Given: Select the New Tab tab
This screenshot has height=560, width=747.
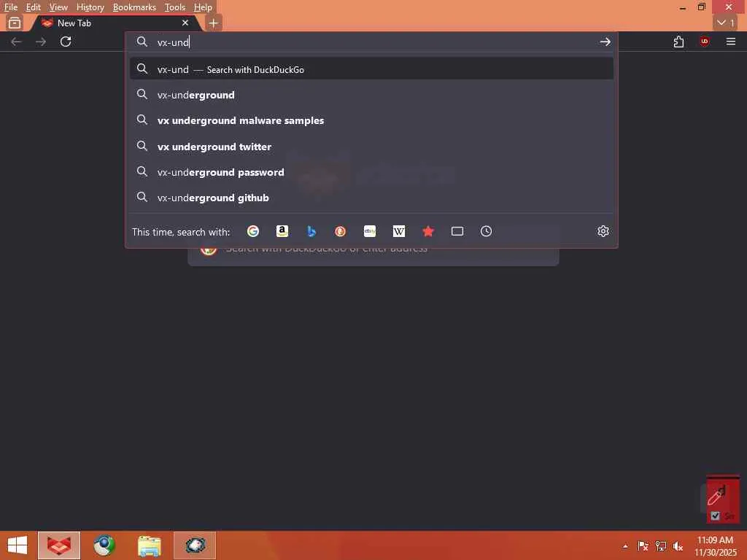Looking at the screenshot, I should click(115, 23).
